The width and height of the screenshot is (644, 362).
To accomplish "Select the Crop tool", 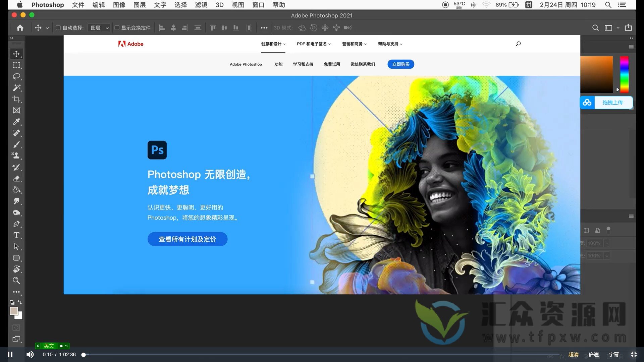I will click(16, 99).
